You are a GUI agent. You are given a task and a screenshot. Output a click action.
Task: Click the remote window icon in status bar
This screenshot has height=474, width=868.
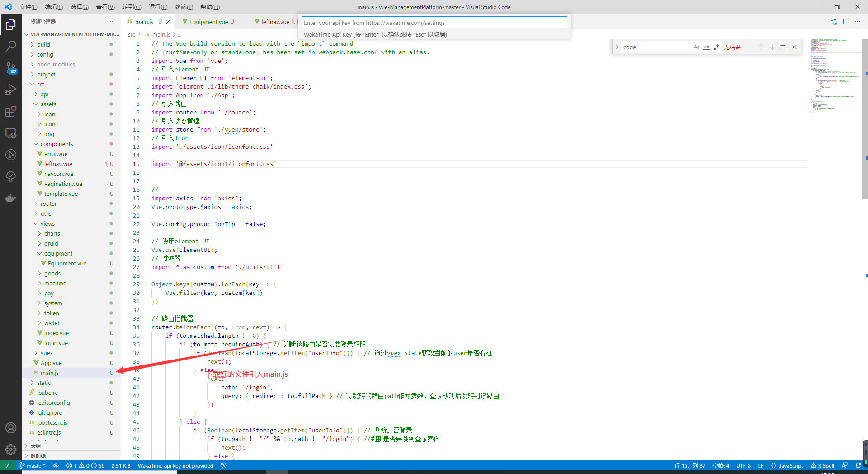click(8, 465)
